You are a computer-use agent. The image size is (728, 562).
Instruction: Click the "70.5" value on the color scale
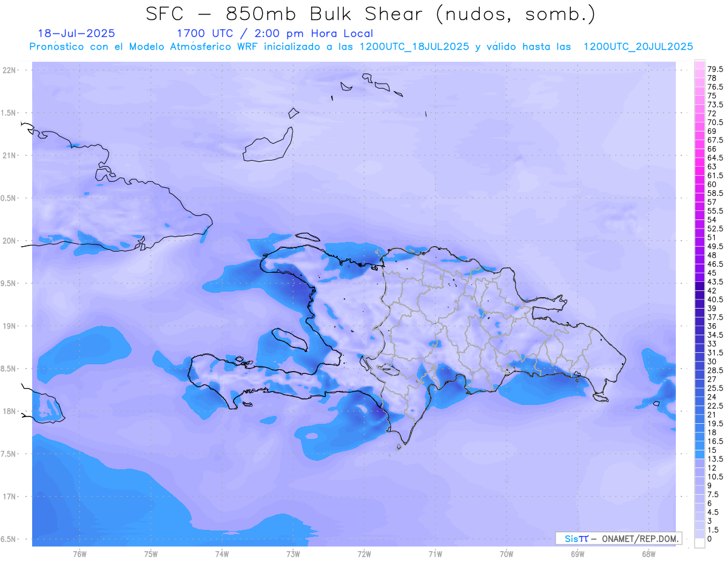pos(715,122)
